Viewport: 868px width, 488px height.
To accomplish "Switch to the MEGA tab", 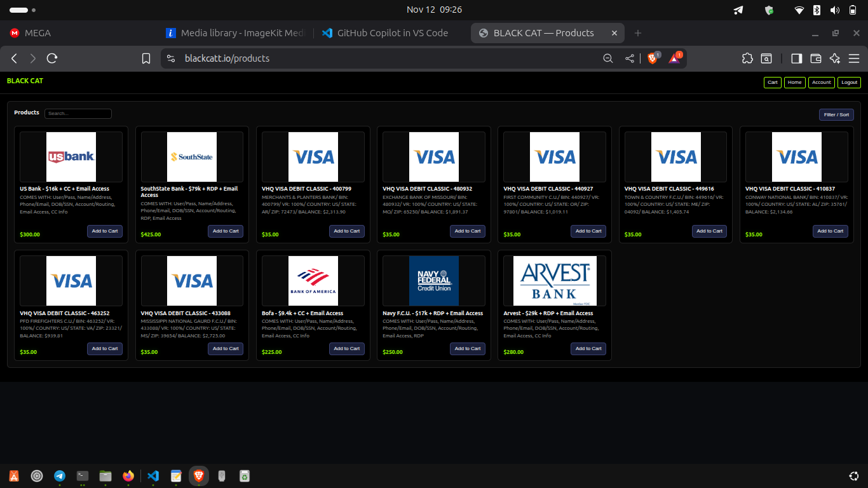I will click(38, 33).
